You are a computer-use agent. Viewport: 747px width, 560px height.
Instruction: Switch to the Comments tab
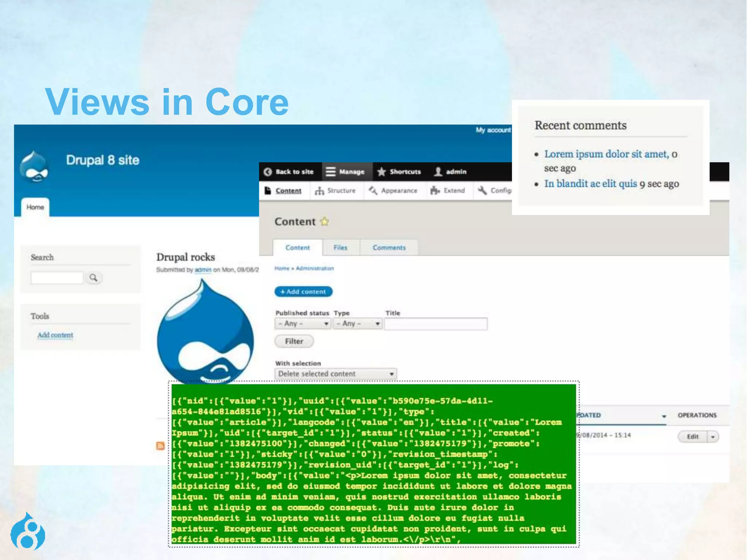click(x=389, y=248)
